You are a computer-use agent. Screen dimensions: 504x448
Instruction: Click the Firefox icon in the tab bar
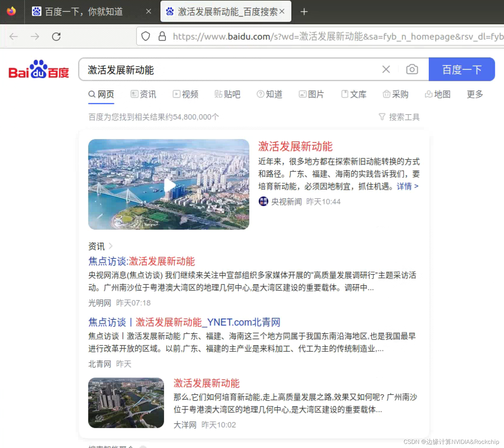[x=11, y=11]
